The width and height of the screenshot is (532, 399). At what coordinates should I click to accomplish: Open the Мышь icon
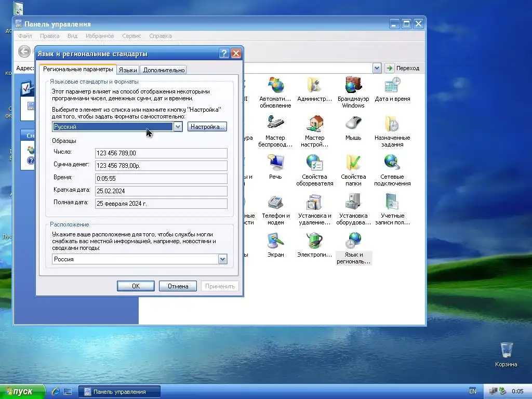click(x=353, y=128)
